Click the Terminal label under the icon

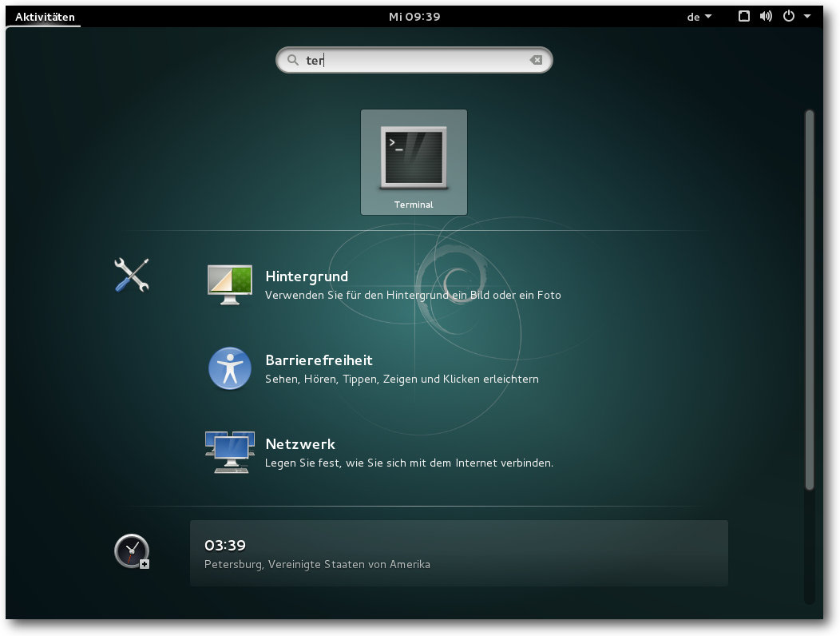point(414,205)
